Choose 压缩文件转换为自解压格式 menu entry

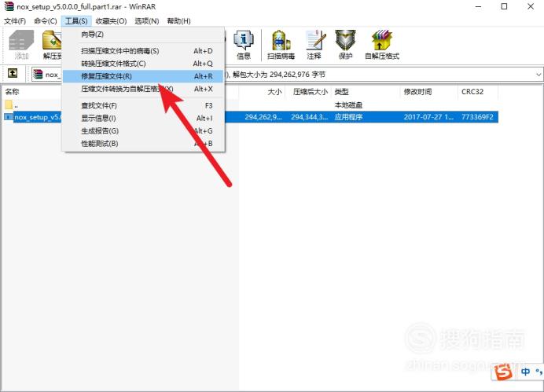[143, 89]
